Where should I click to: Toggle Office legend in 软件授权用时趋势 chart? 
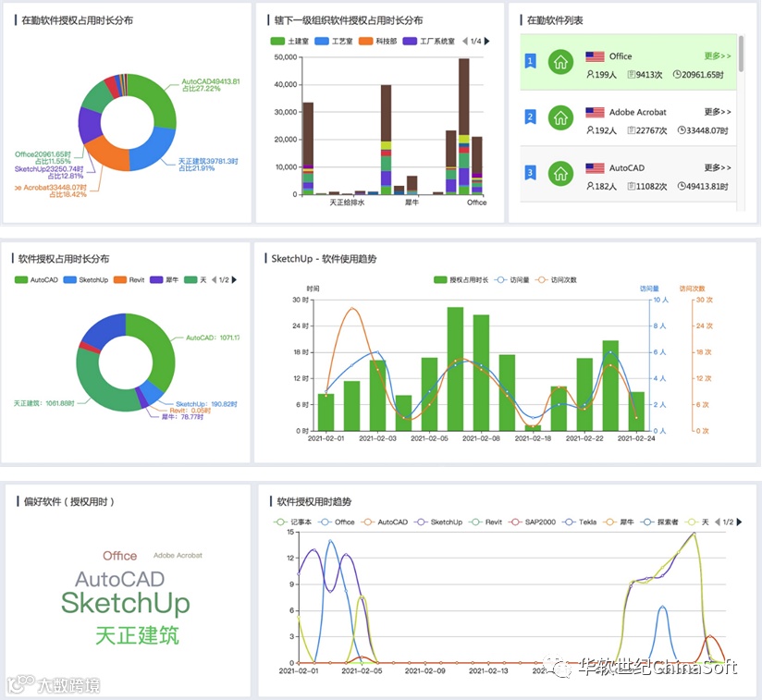337,522
